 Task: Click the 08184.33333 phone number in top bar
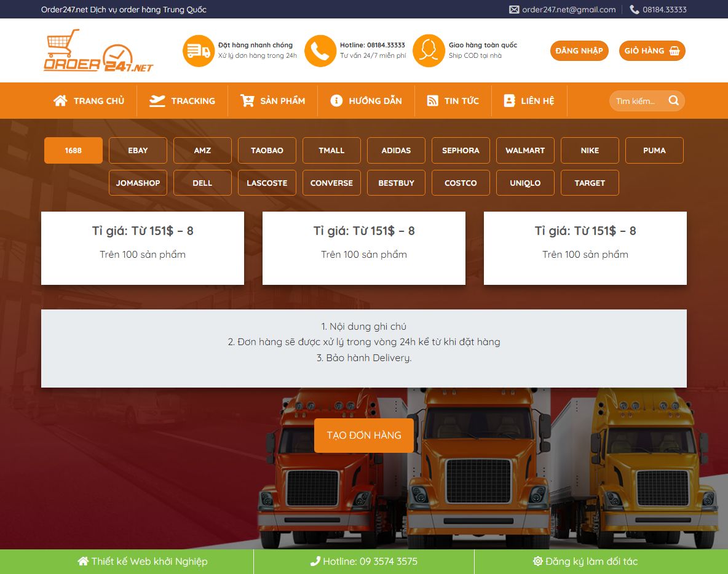tap(665, 9)
